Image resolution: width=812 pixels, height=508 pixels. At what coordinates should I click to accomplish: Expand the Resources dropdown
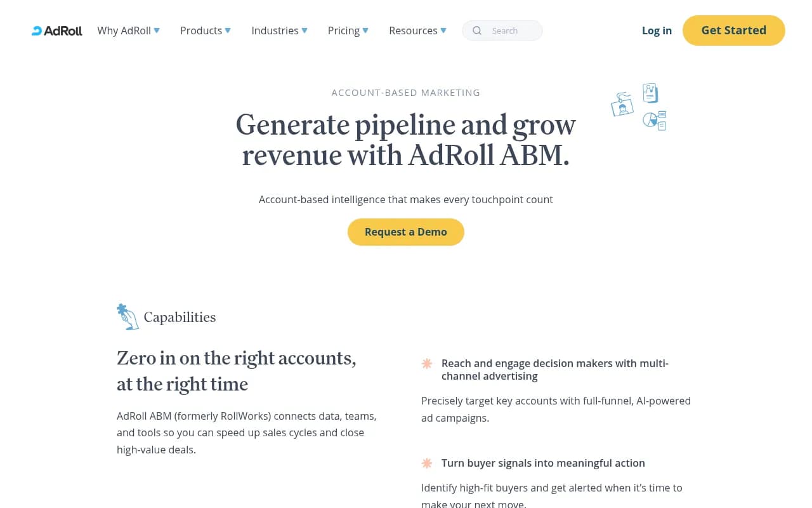(443, 30)
